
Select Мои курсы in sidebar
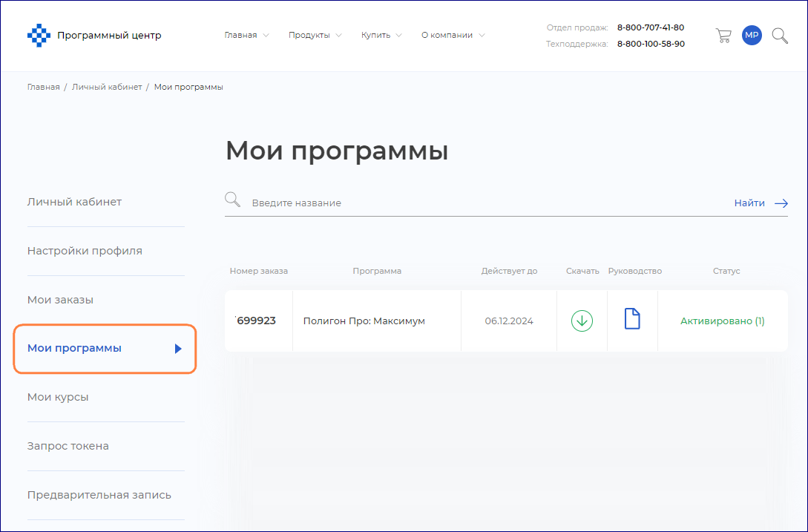(x=58, y=397)
